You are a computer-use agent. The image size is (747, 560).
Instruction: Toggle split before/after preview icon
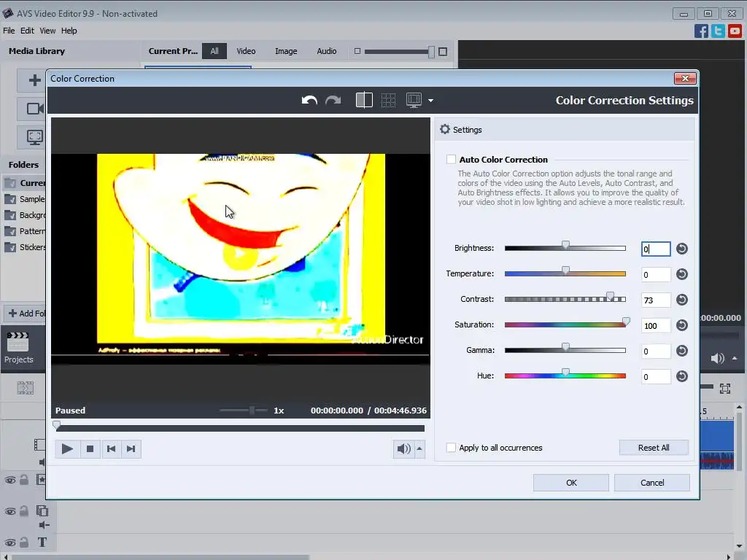(364, 100)
